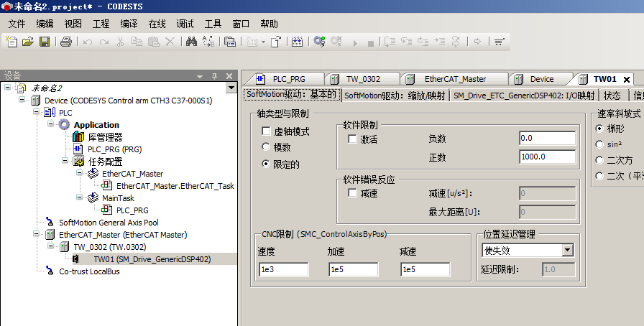This screenshot has width=644, height=326.
Task: Select the 二次方 ramp type radio button
Action: pos(599,159)
